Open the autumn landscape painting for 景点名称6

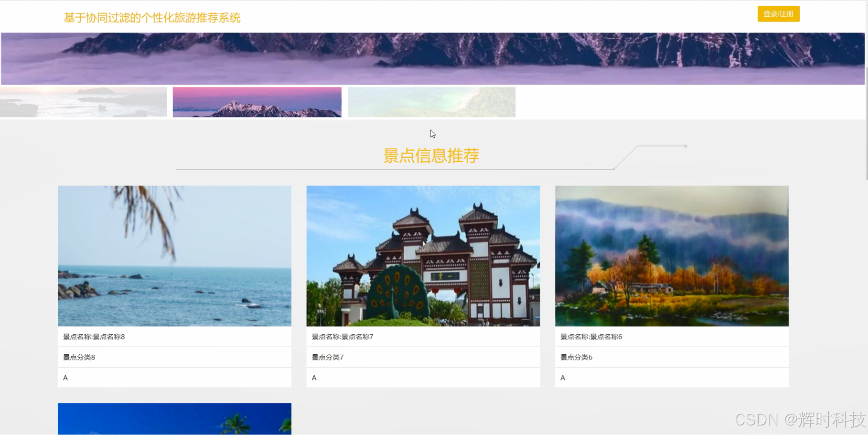pyautogui.click(x=672, y=256)
